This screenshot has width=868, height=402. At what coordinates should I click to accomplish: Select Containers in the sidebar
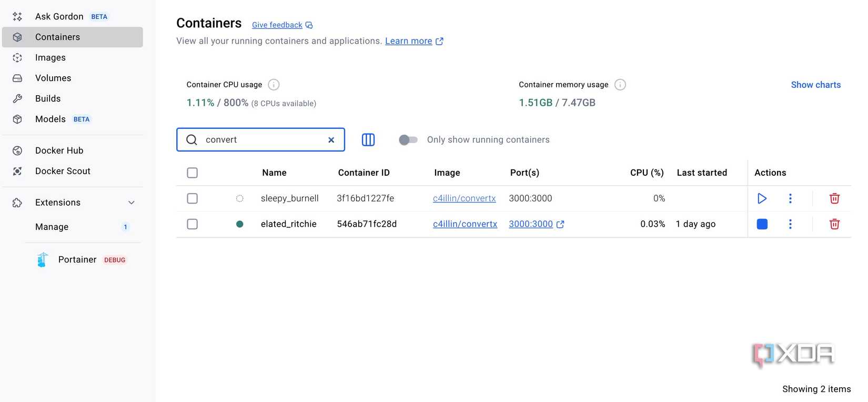click(73, 37)
